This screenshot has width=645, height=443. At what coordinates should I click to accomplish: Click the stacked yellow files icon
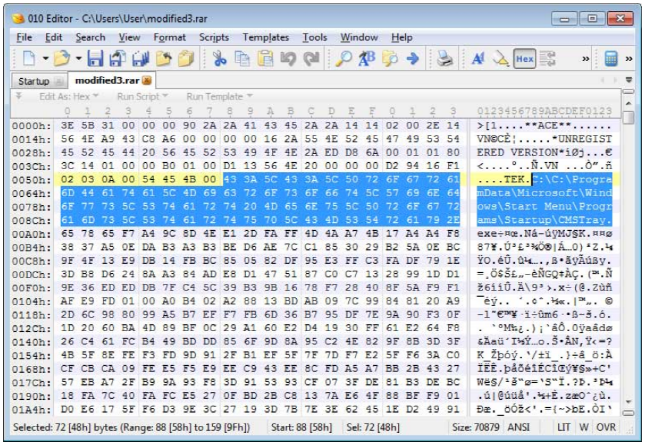coord(186,58)
